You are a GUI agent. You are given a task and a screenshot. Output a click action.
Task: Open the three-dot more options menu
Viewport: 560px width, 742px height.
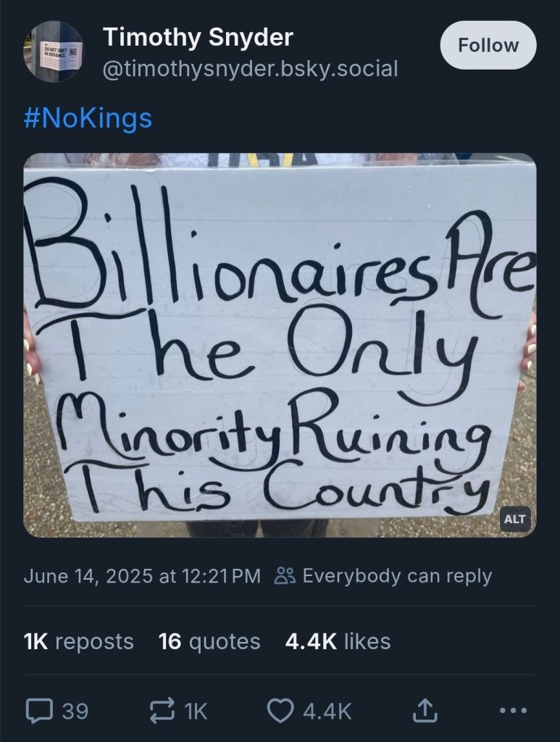coord(513,711)
